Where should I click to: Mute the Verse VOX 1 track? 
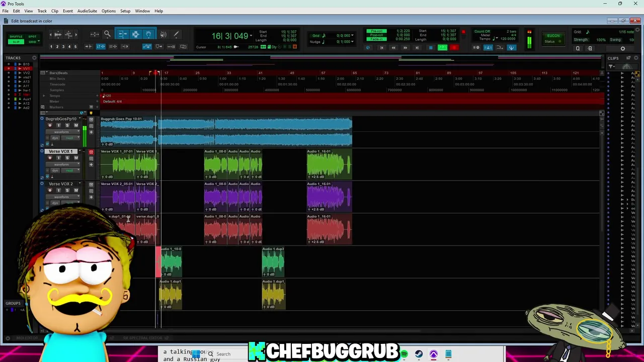[x=76, y=158]
